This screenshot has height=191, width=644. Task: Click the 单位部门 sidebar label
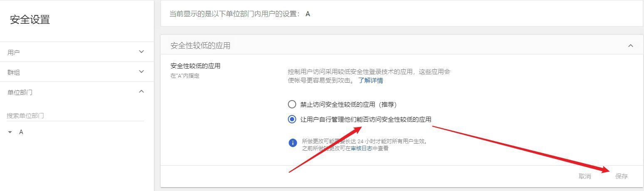click(x=20, y=93)
